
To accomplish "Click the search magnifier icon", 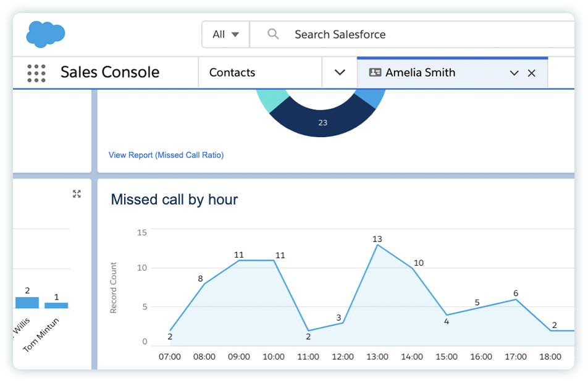I will click(x=273, y=34).
